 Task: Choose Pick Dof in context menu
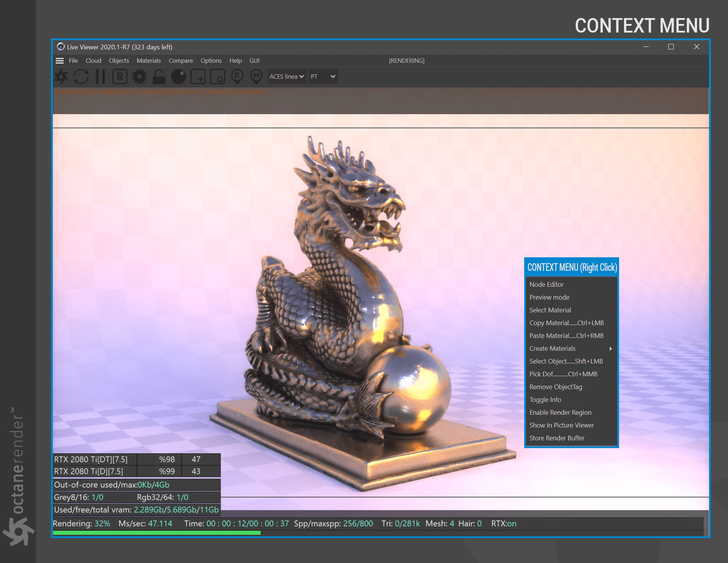[571, 374]
